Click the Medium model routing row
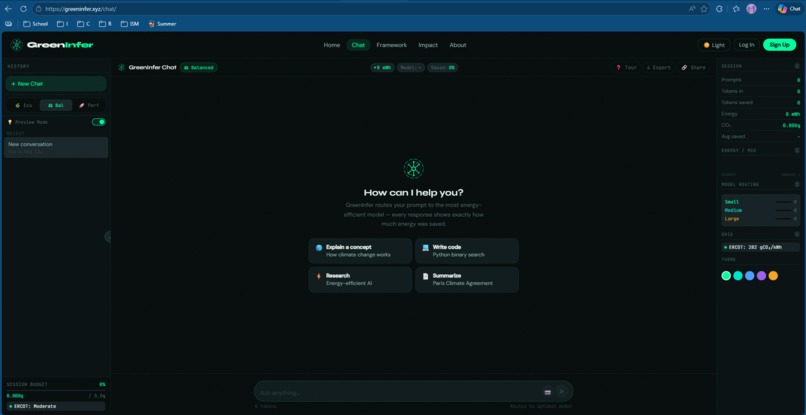806x415 pixels. (760, 210)
